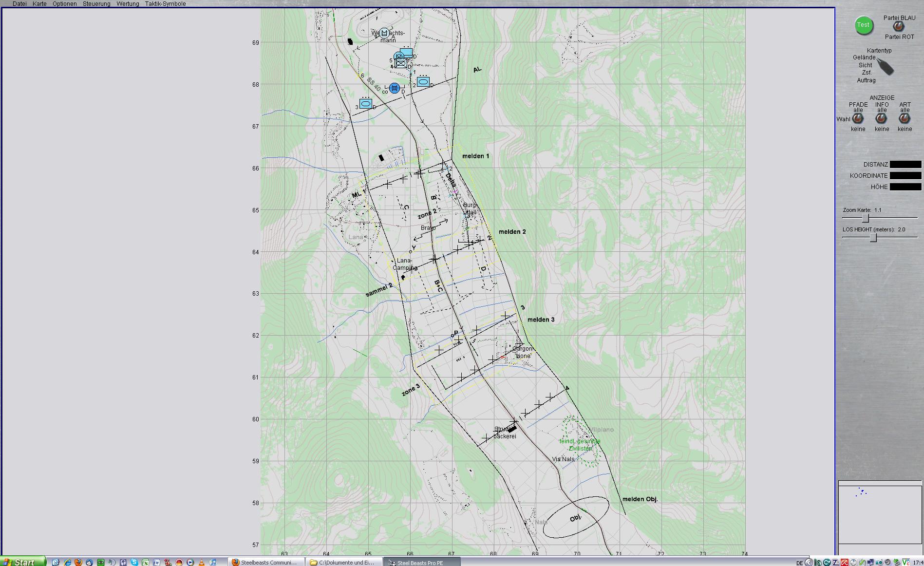Screen dimensions: 924x566
Task: Toggle the INFO display switch
Action: pyautogui.click(x=881, y=118)
